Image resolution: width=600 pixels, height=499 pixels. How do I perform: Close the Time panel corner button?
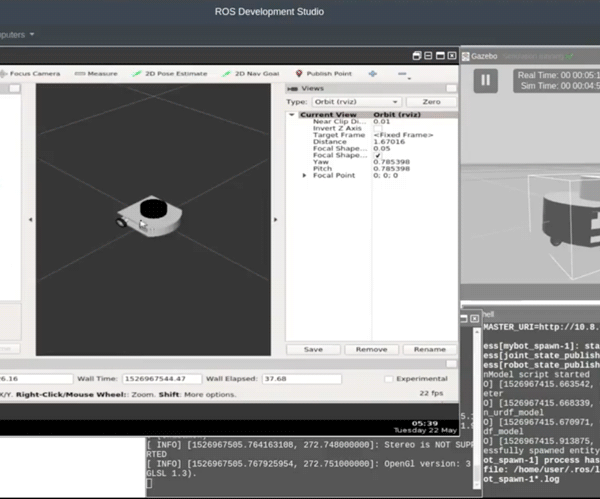coord(452,364)
